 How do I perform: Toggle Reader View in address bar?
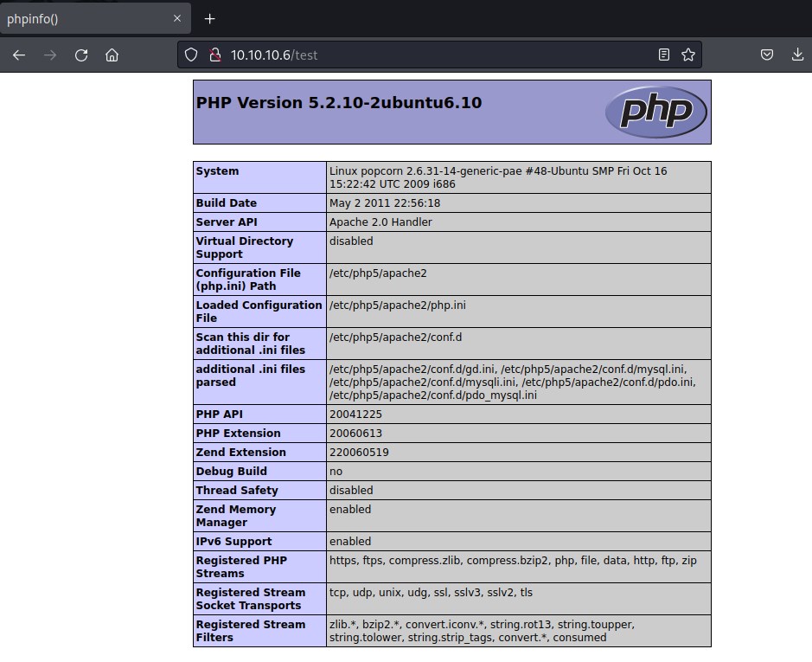coord(663,55)
